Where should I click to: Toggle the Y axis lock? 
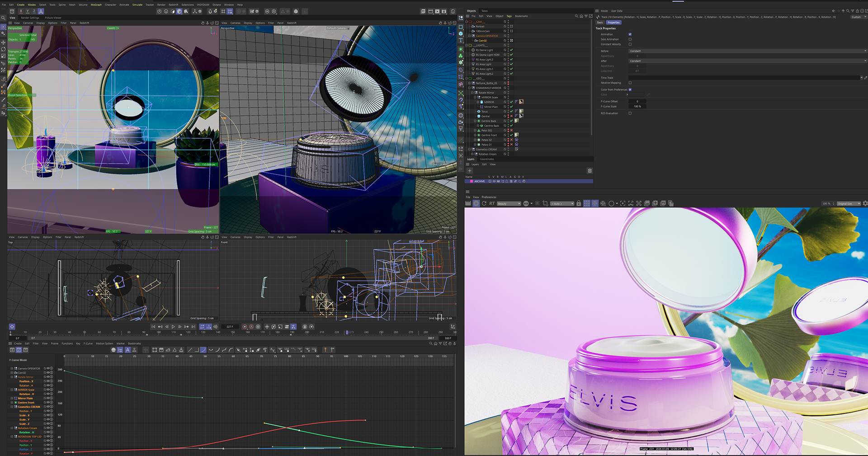point(27,11)
